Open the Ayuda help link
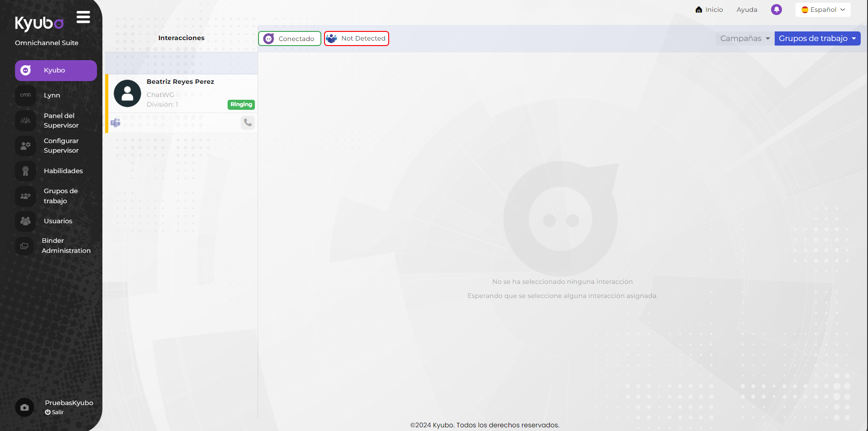Image resolution: width=868 pixels, height=431 pixels. 747,10
